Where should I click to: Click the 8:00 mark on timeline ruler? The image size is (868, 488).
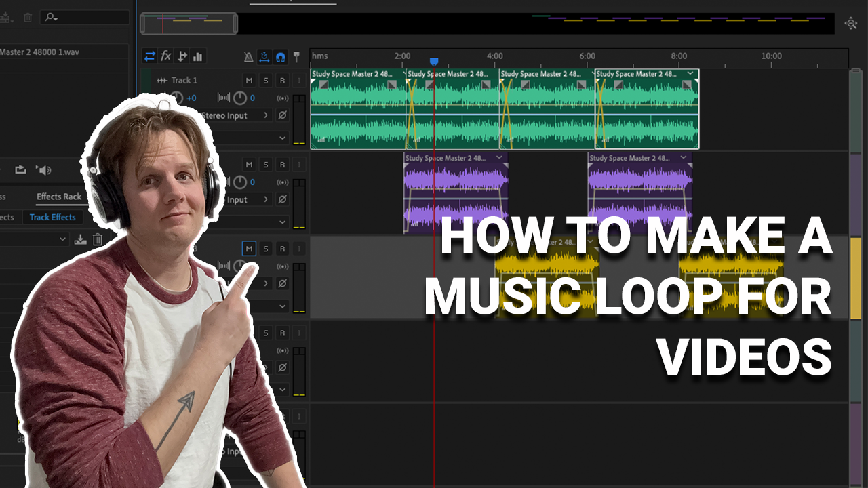679,56
